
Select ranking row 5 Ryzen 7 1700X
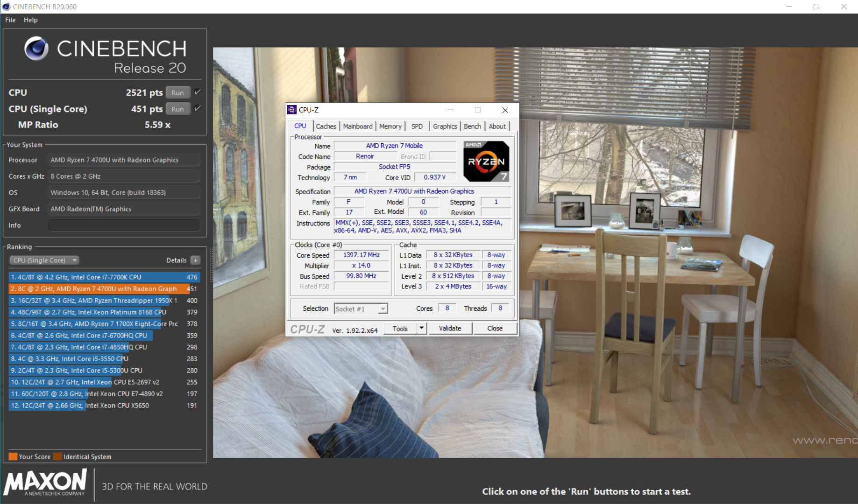[105, 323]
